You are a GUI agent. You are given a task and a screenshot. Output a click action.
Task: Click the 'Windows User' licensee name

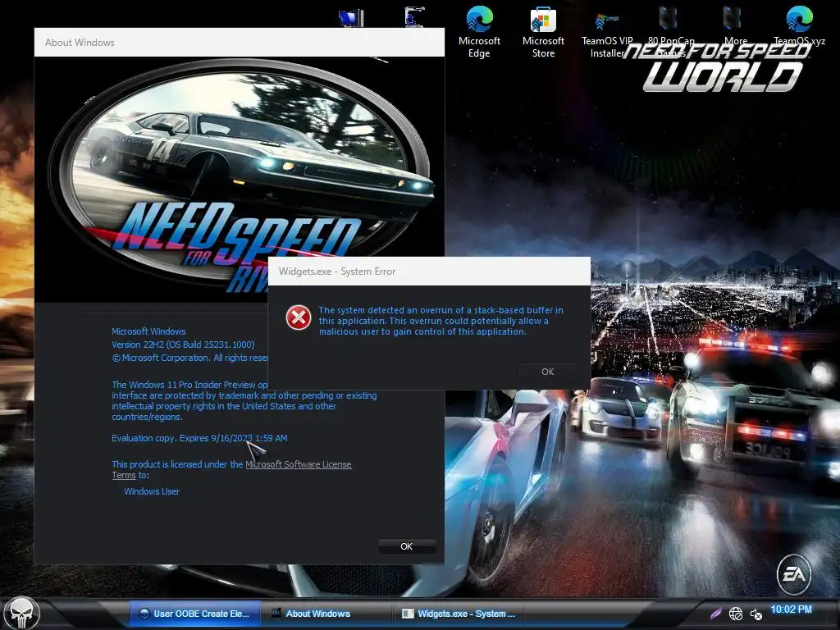point(152,491)
